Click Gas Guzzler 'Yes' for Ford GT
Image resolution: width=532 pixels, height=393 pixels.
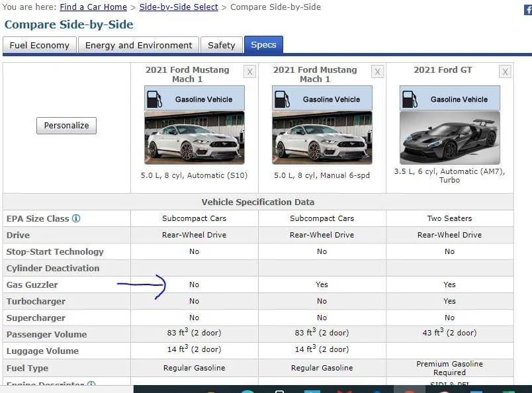pyautogui.click(x=449, y=284)
